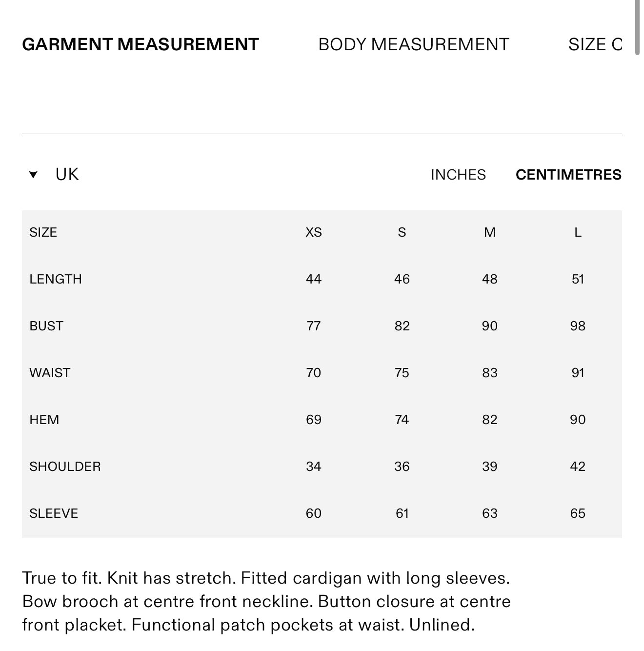Select the HEM row label
This screenshot has width=644, height=651.
(x=44, y=420)
